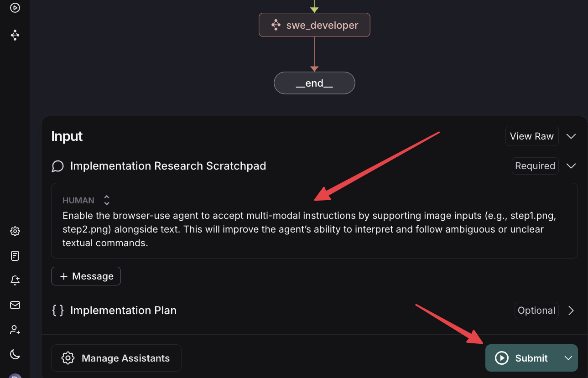Screen dimensions: 588x378
Task: Select the swe_developer graph node
Action: pos(314,25)
